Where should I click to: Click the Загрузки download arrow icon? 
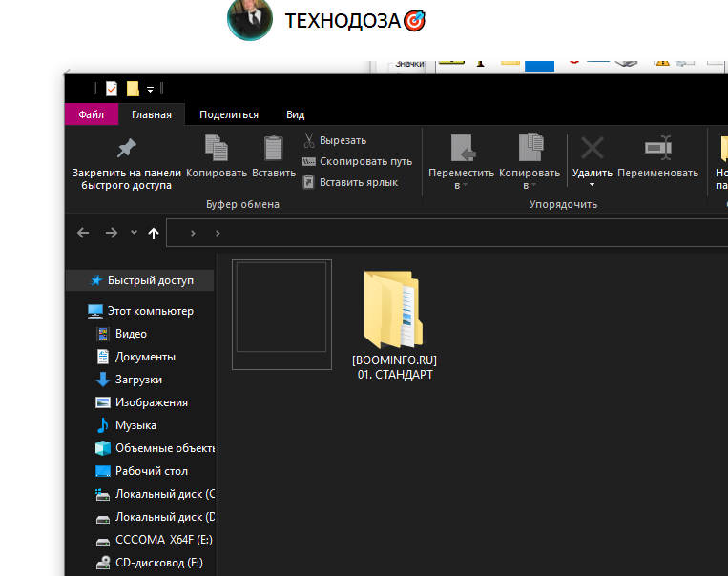click(x=103, y=380)
